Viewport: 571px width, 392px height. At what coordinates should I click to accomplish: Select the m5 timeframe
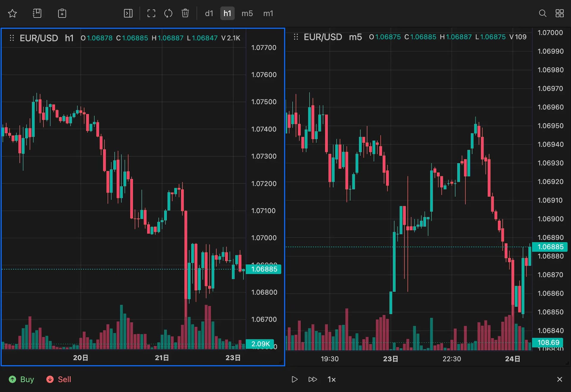[x=247, y=13]
